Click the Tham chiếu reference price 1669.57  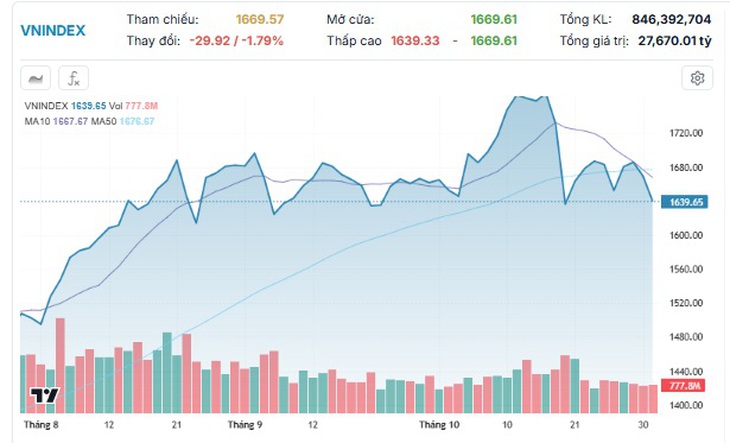[260, 20]
